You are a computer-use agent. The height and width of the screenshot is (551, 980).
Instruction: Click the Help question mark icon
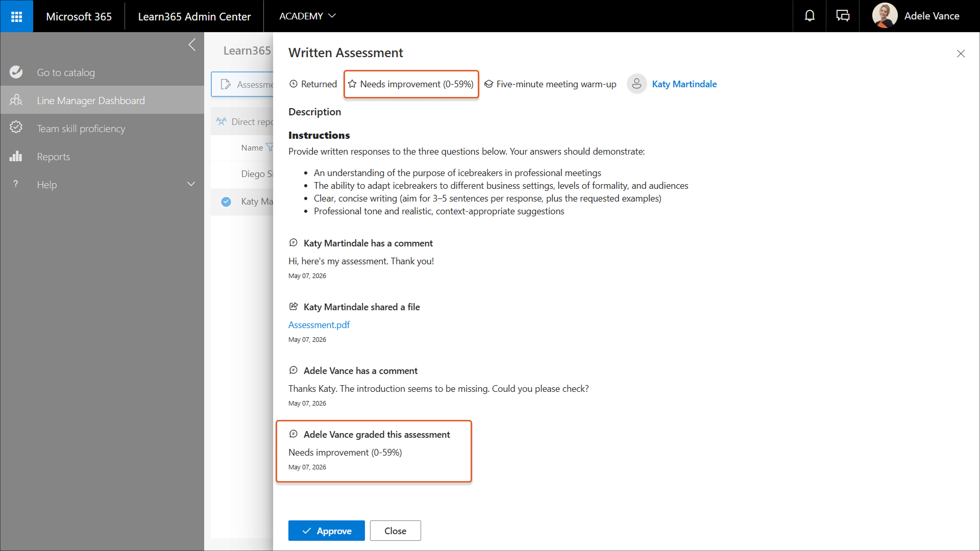[16, 184]
